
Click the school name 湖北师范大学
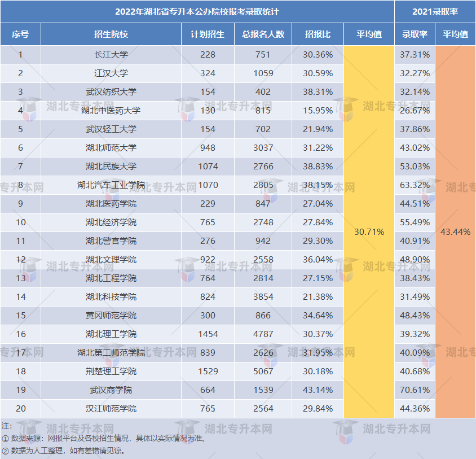[x=111, y=148]
